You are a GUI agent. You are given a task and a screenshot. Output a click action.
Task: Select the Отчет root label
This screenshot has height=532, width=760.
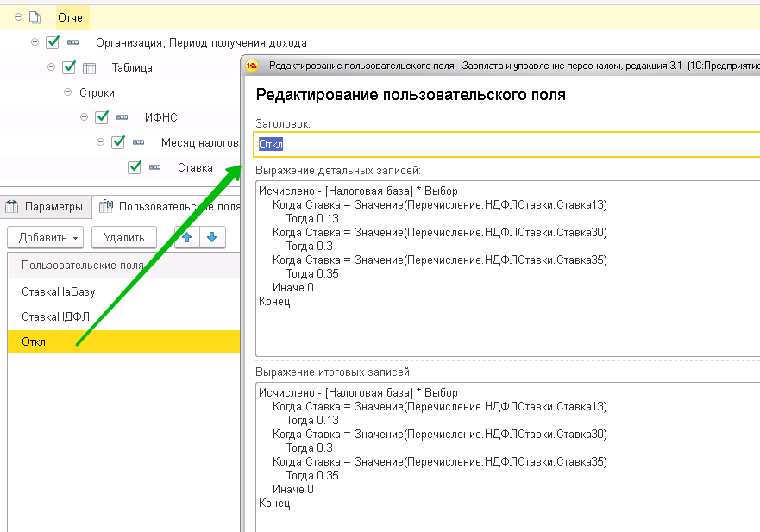tap(72, 17)
